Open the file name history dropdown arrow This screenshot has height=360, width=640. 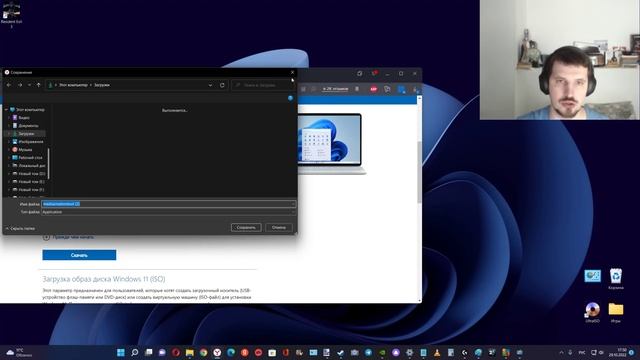point(292,204)
